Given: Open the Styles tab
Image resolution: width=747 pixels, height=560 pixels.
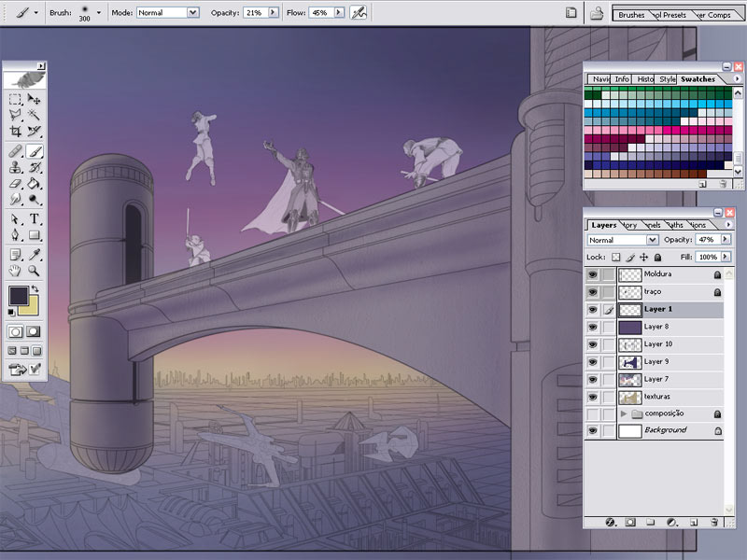Looking at the screenshot, I should pyautogui.click(x=667, y=79).
